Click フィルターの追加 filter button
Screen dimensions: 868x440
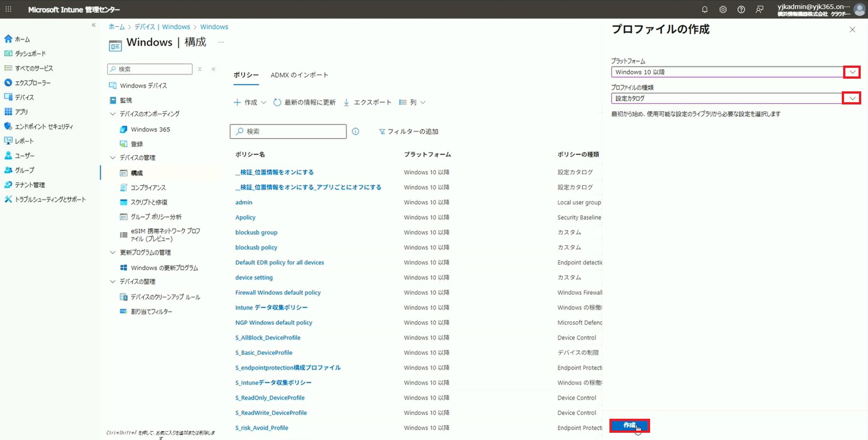coord(408,132)
